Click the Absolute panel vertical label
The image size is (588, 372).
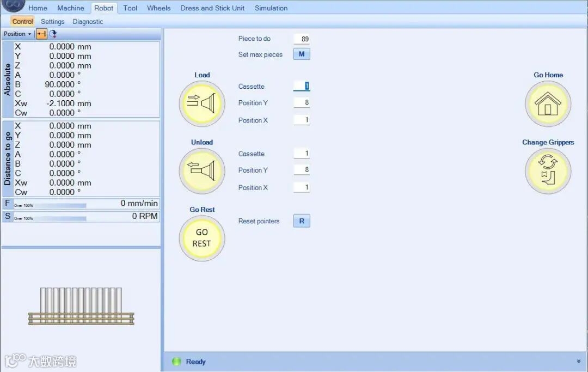click(8, 80)
